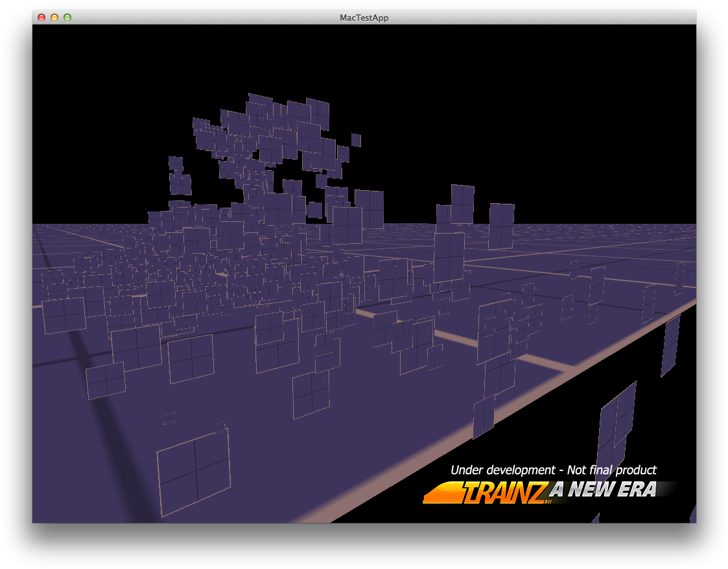The image size is (728, 569).
Task: Select the largest foreground grid panel at bottom-left
Action: tap(194, 471)
